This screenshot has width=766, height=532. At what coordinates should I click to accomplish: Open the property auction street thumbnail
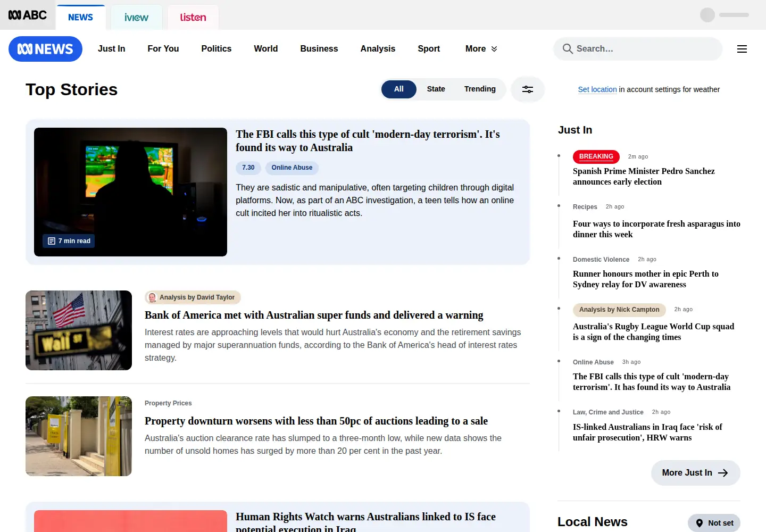click(79, 436)
